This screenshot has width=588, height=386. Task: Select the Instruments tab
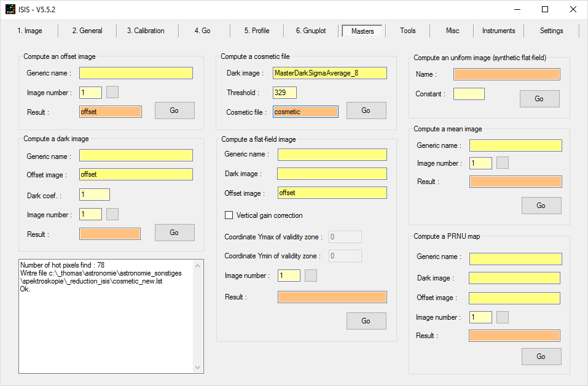tap(498, 31)
